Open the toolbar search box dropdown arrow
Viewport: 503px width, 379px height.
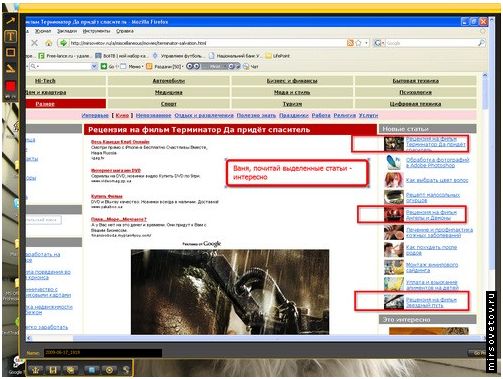click(94, 66)
